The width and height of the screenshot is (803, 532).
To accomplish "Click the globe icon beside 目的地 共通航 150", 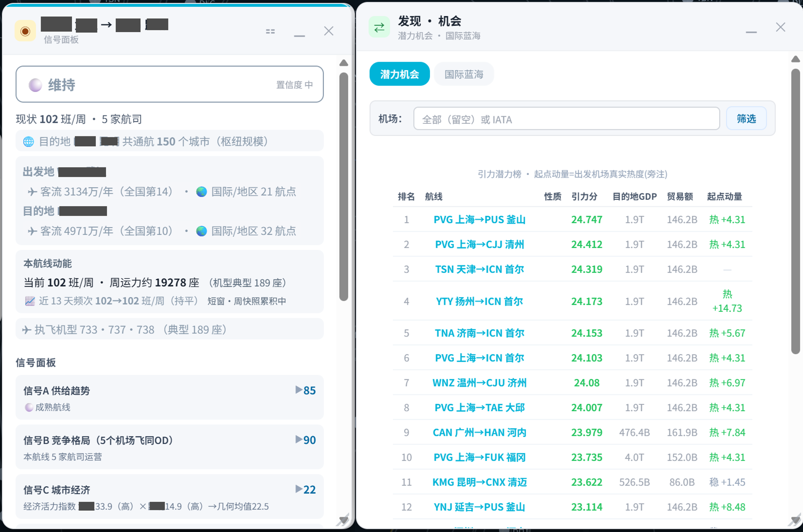I will click(28, 141).
